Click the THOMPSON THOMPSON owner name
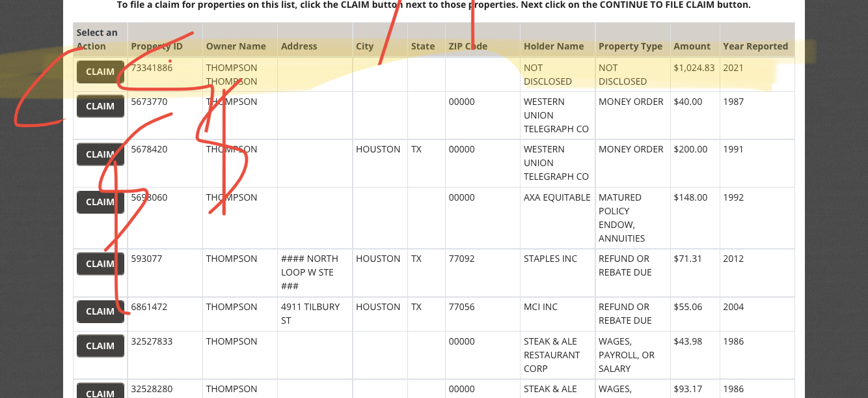Image resolution: width=868 pixels, height=398 pixels. click(232, 74)
